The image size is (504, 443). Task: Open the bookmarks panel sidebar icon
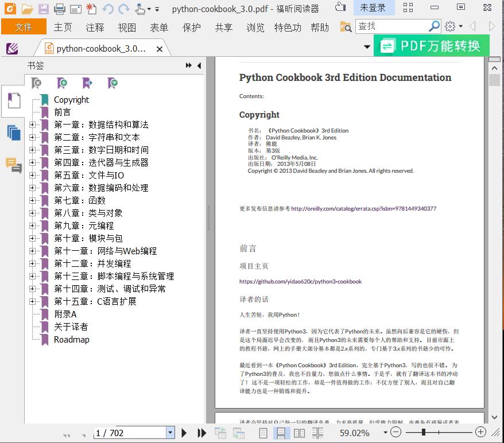(14, 101)
